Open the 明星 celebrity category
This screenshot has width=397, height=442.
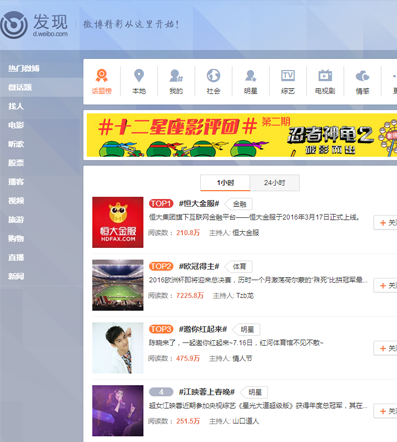(251, 82)
